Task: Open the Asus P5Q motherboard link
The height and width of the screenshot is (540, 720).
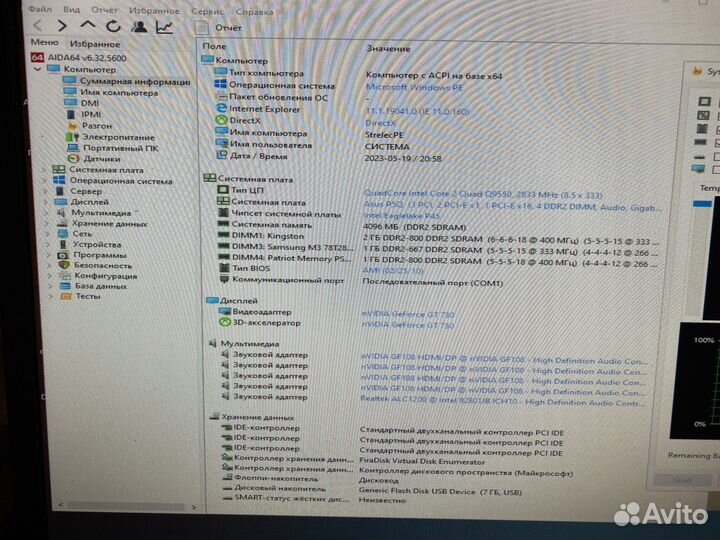Action: (512, 205)
